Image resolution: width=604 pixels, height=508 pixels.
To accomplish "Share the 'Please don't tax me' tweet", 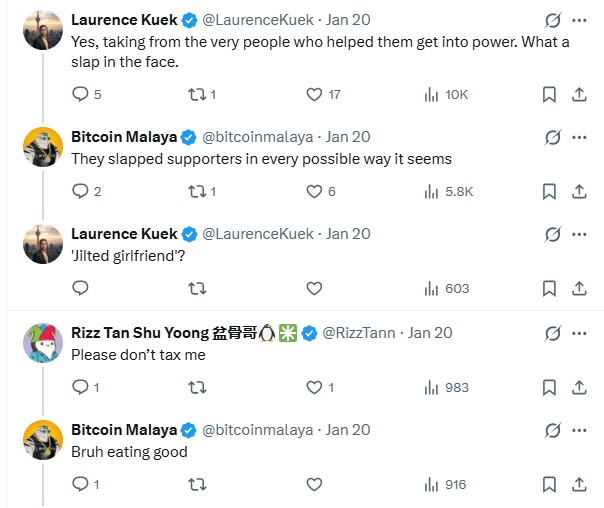I will (579, 387).
